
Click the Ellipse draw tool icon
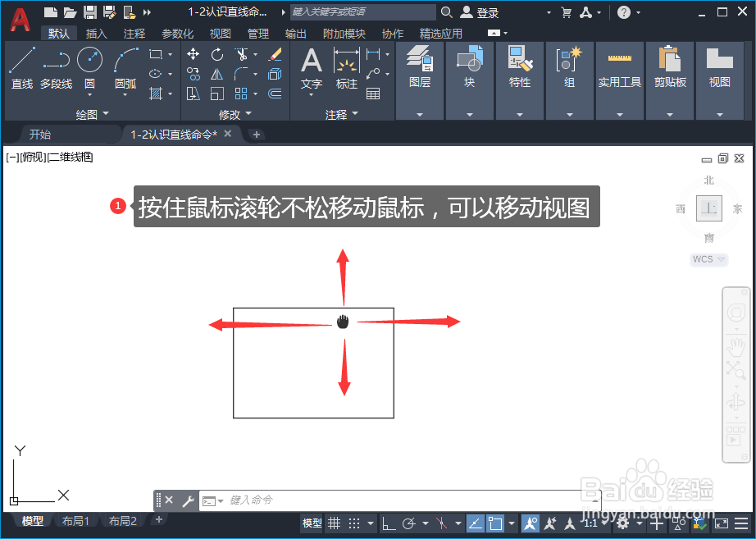point(155,74)
